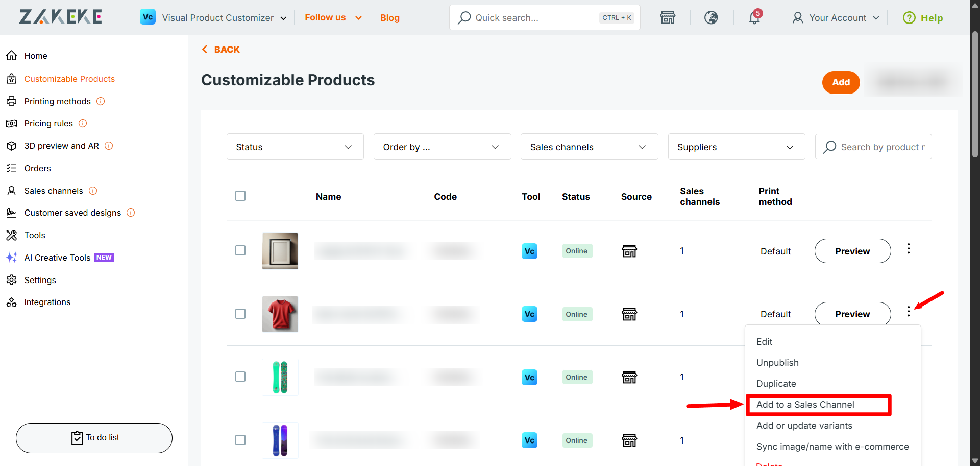Open the store icon in top bar
980x466 pixels.
tap(668, 18)
